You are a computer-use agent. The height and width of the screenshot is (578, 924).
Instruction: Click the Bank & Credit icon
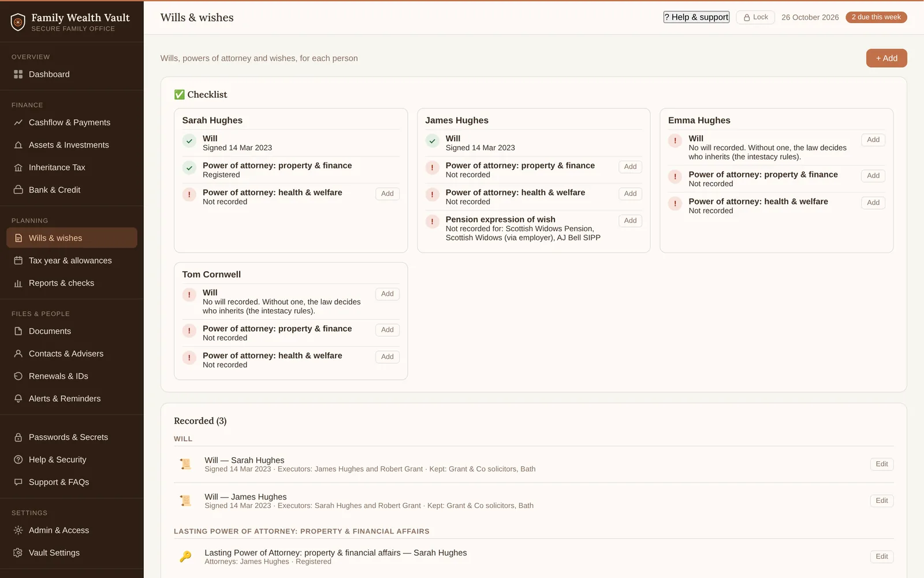click(x=18, y=190)
